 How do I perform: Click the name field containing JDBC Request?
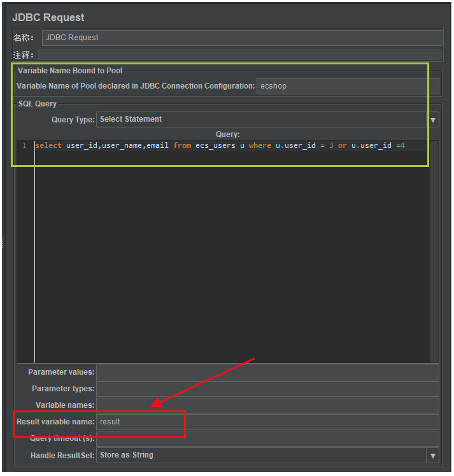click(x=242, y=38)
